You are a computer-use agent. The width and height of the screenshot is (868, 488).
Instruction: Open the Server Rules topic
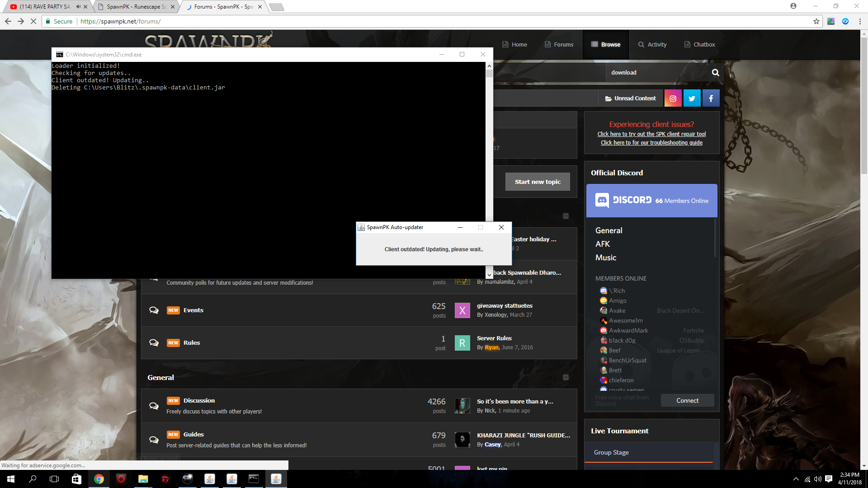tap(494, 338)
